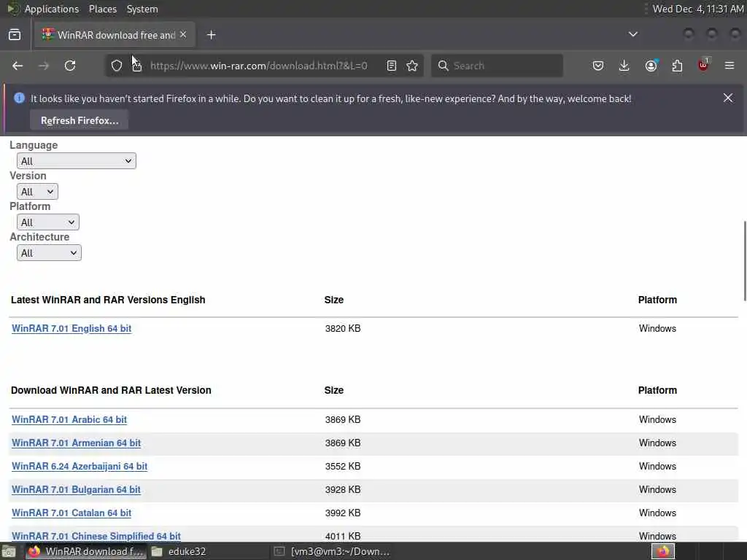Download WinRAR 7.01 Armenian 64 bit
Viewport: 747px width, 560px height.
76,443
